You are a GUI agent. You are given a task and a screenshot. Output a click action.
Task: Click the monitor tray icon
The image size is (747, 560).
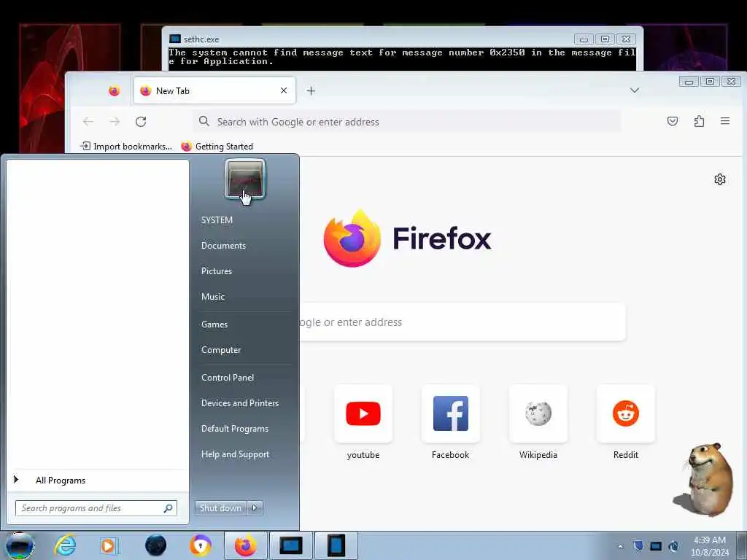point(656,546)
